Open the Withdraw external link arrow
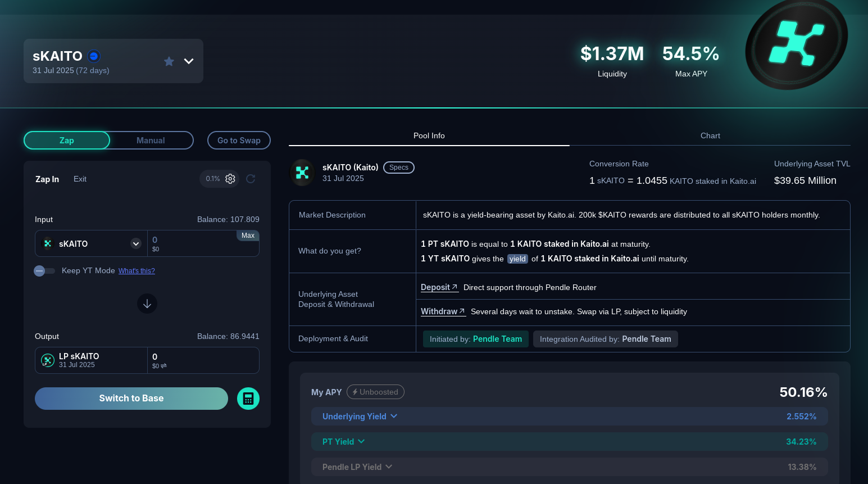The image size is (868, 484). click(x=462, y=311)
